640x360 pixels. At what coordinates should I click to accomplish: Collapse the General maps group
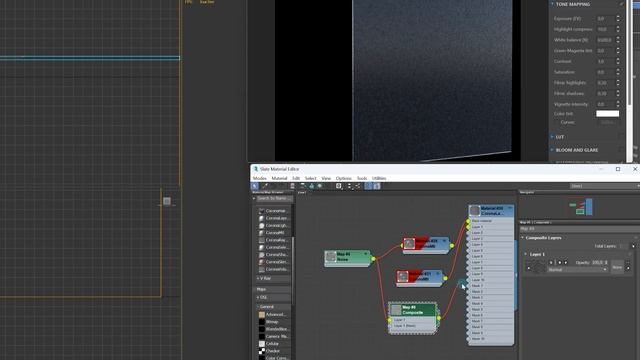coord(272,307)
